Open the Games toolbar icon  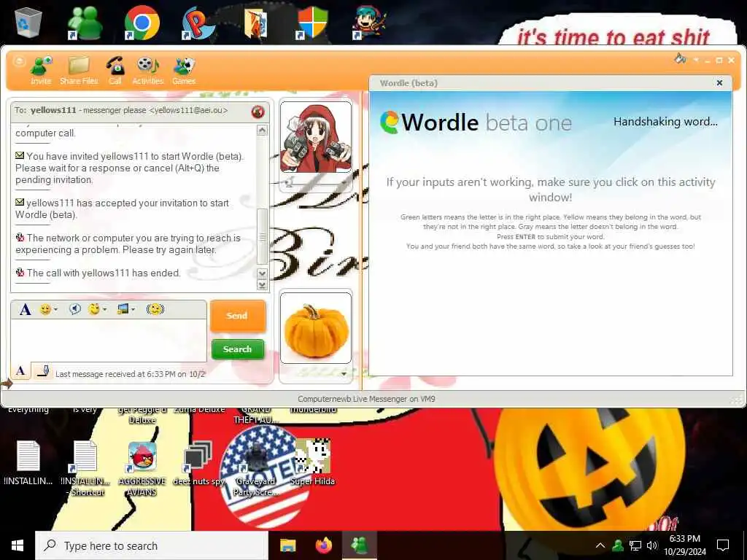(184, 71)
